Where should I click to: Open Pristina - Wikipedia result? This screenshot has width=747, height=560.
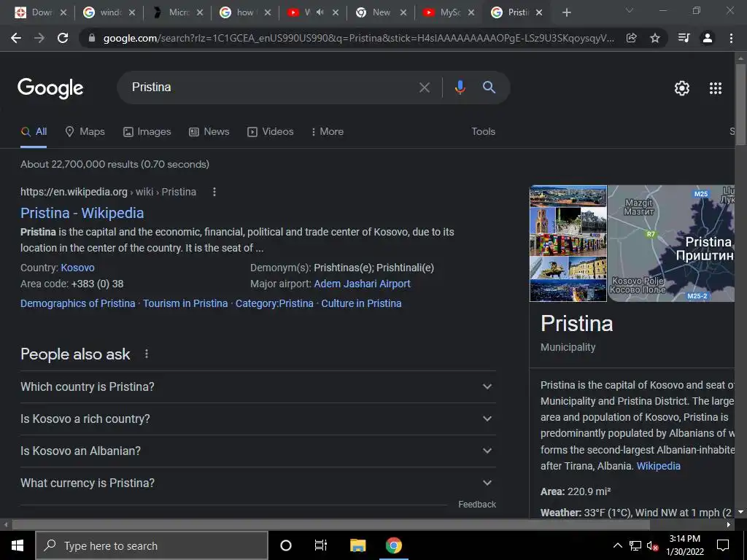82,213
